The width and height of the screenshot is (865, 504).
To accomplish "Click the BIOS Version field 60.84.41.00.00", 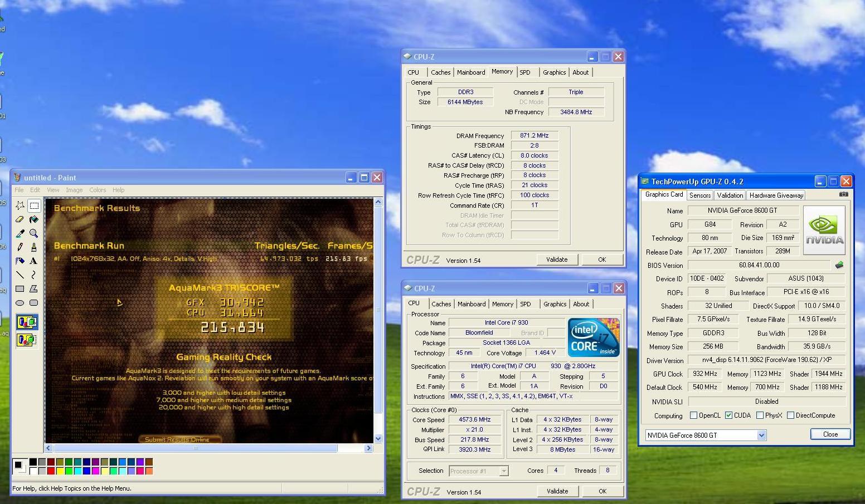I will coord(759,265).
